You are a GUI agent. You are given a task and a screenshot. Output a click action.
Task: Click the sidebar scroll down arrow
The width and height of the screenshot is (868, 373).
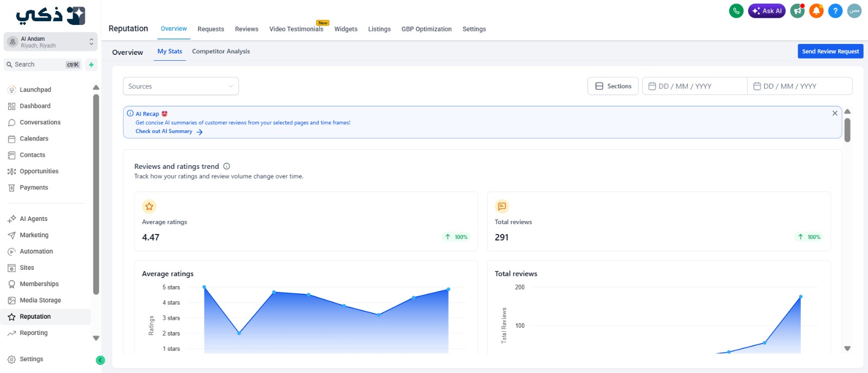tap(96, 338)
